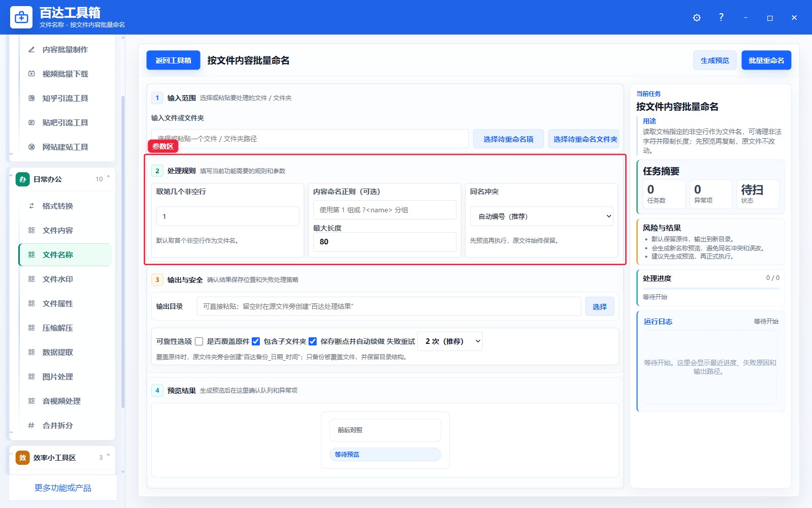Image resolution: width=812 pixels, height=508 pixels.
Task: Open settings via the gear icon
Action: (697, 18)
